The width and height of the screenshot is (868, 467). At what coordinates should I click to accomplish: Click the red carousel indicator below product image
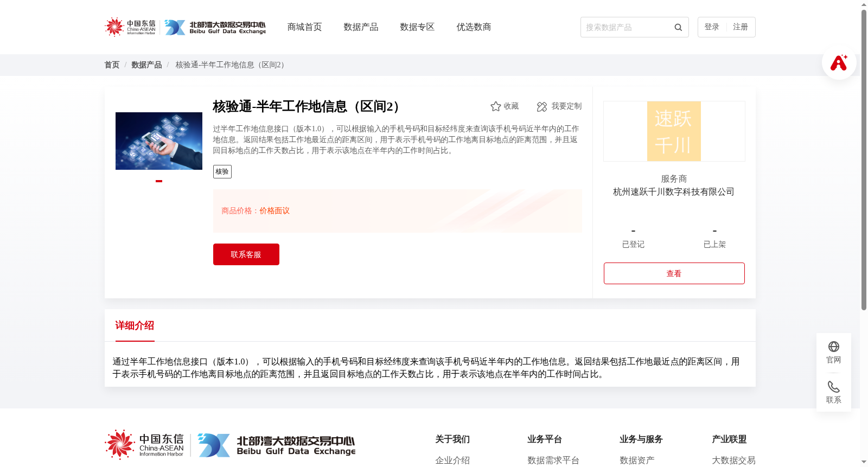159,181
